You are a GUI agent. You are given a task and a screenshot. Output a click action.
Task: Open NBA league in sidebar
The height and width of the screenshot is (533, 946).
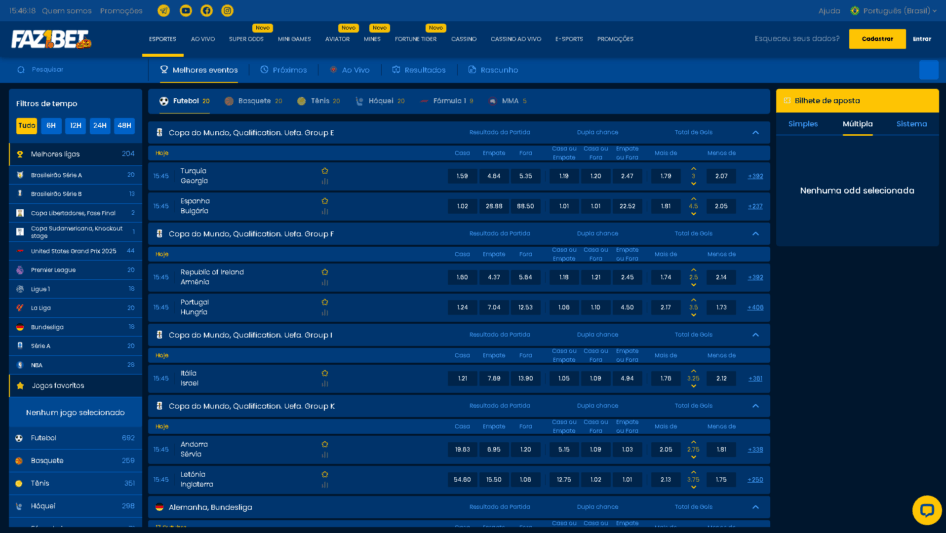(x=75, y=365)
